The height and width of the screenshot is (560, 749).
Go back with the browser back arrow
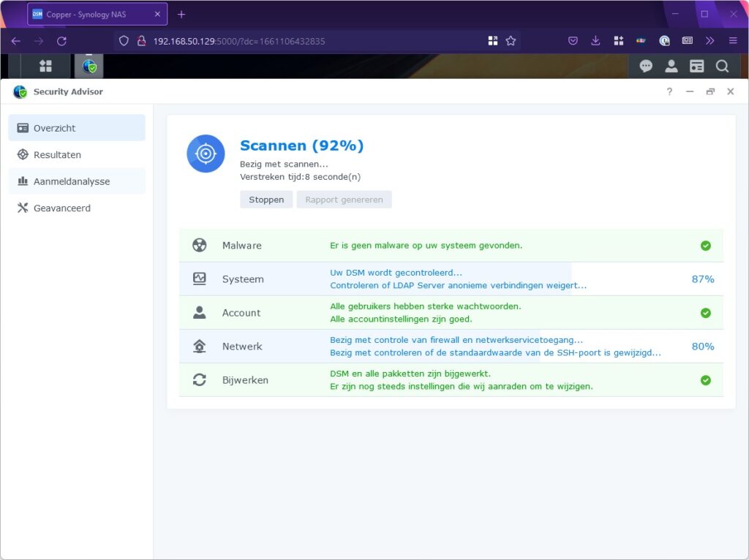(x=16, y=41)
